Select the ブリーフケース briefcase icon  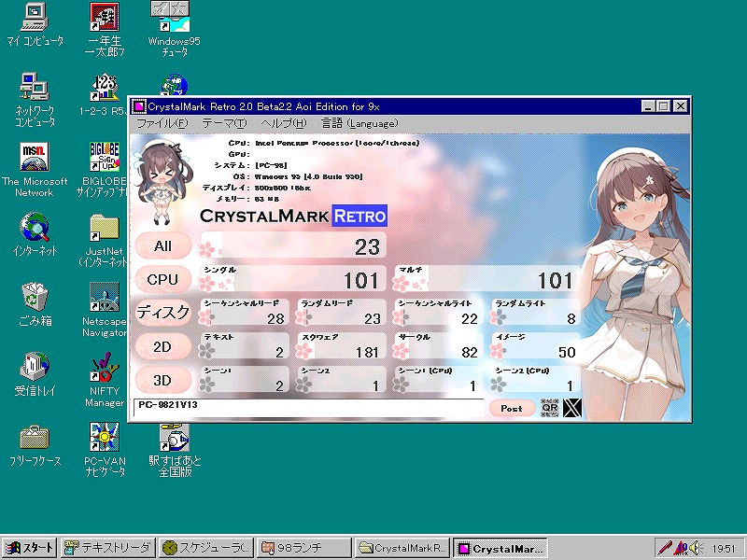pyautogui.click(x=35, y=444)
